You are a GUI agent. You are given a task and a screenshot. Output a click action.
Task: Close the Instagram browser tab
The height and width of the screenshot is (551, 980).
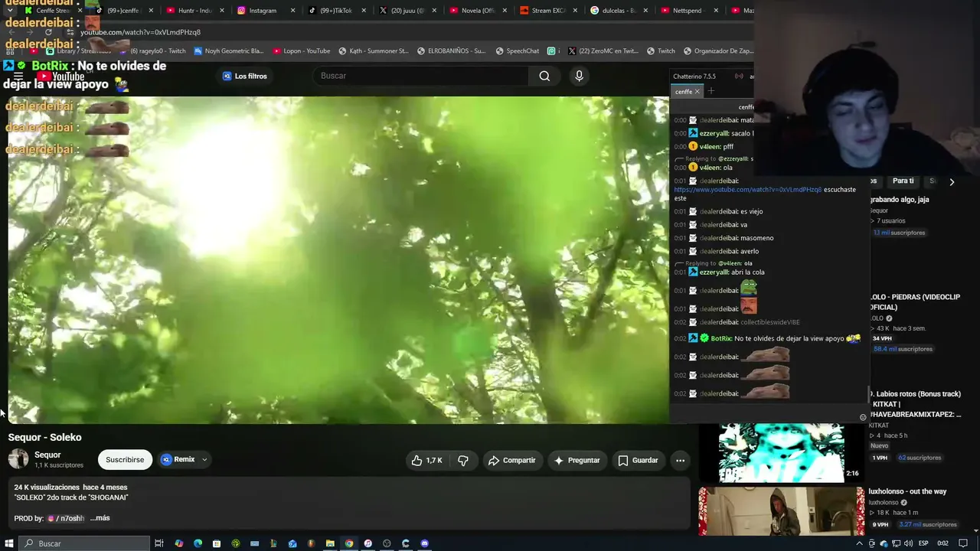click(292, 11)
